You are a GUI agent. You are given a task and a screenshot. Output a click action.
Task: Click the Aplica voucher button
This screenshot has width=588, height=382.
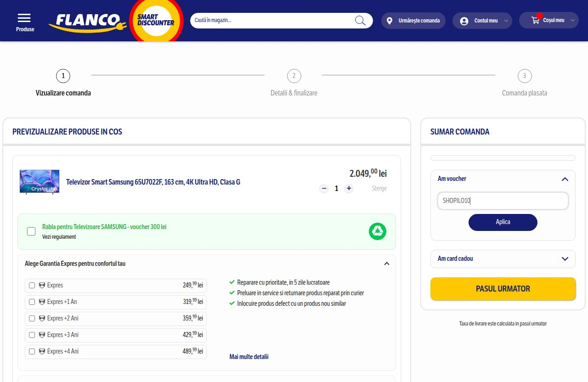(503, 222)
